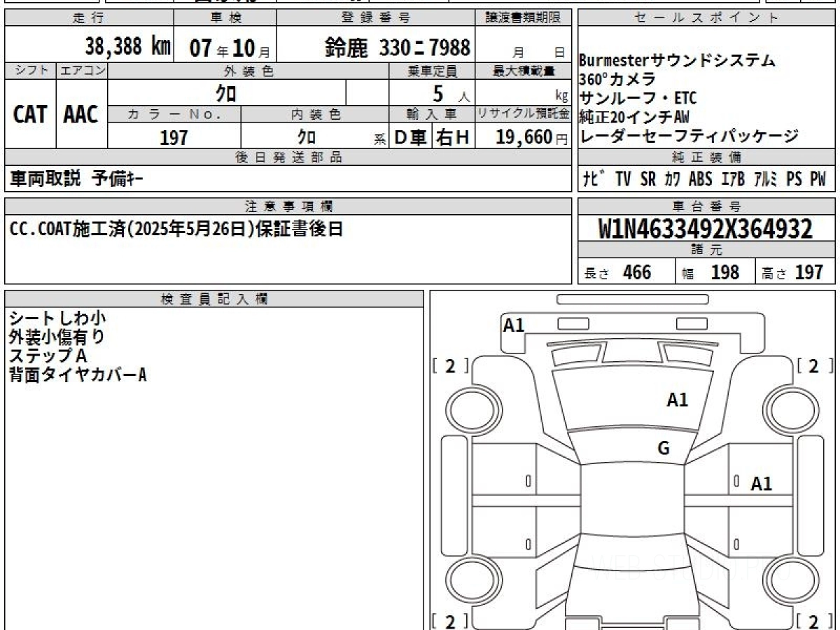Select the 乗車定員 header
This screenshot has height=630, width=840.
(x=432, y=71)
